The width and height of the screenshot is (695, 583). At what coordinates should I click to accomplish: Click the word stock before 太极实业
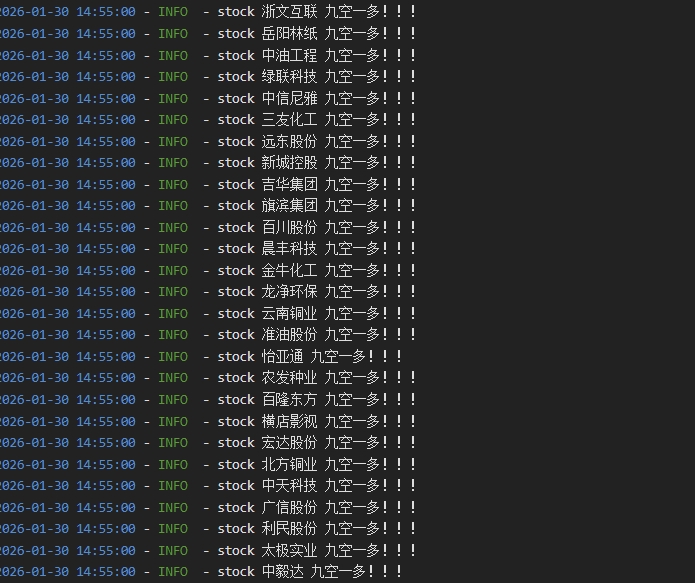(x=236, y=550)
